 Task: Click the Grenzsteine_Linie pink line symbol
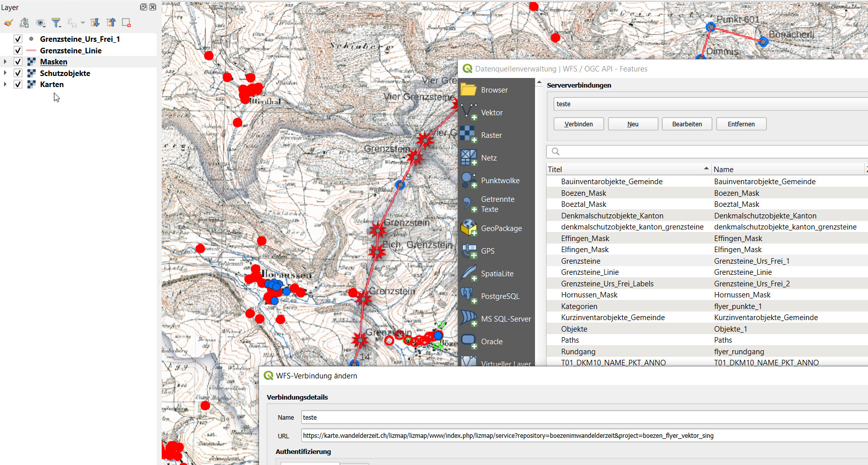[31, 51]
